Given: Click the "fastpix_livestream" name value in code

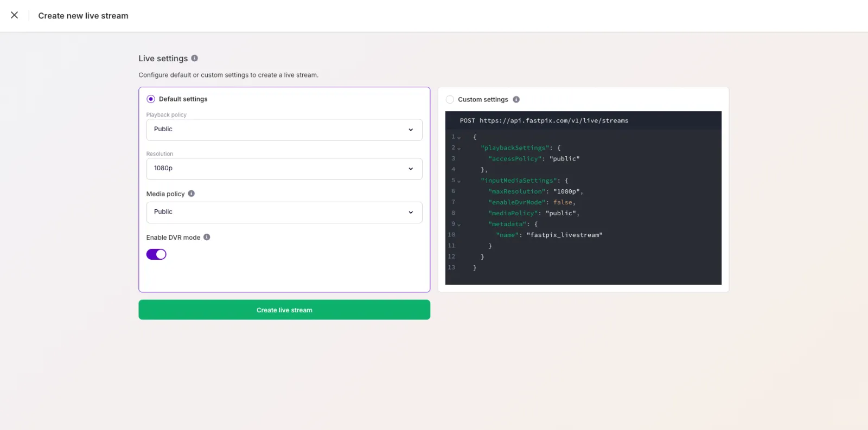Looking at the screenshot, I should point(564,235).
